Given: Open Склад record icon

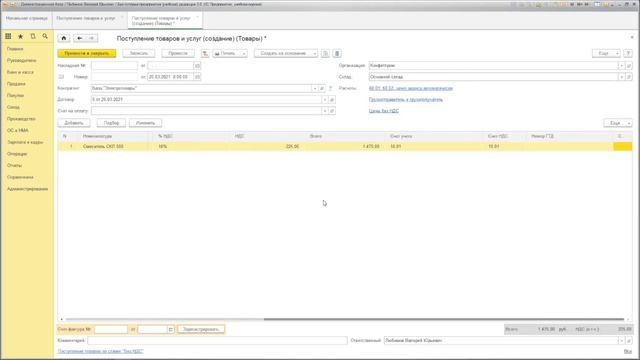Looking at the screenshot, I should point(629,77).
